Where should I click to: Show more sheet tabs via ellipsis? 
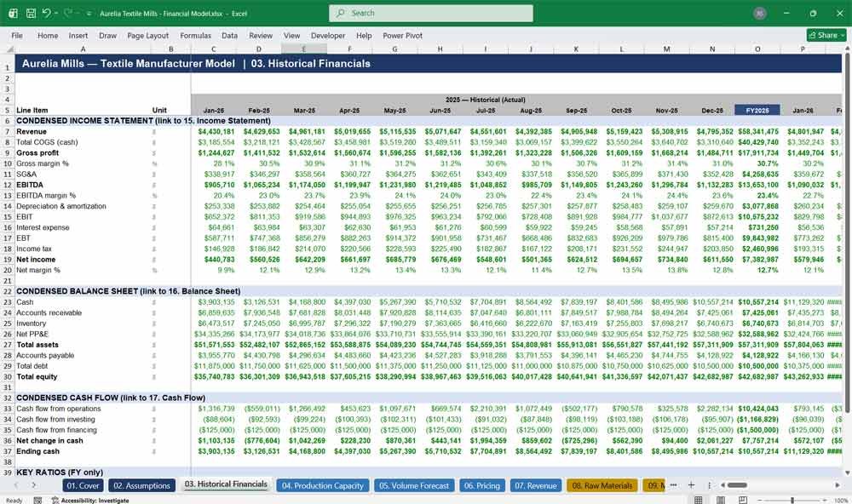(x=674, y=485)
